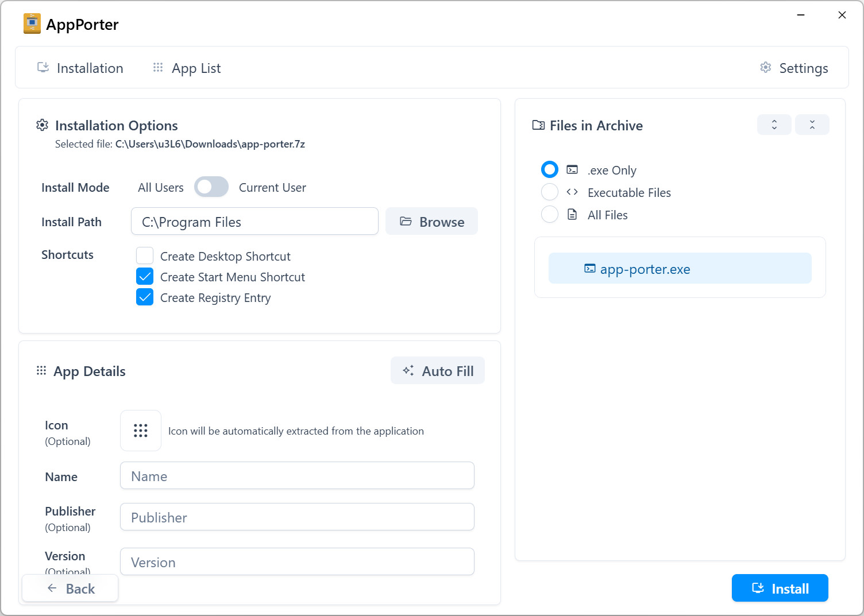Open the Installation tab

(x=80, y=68)
